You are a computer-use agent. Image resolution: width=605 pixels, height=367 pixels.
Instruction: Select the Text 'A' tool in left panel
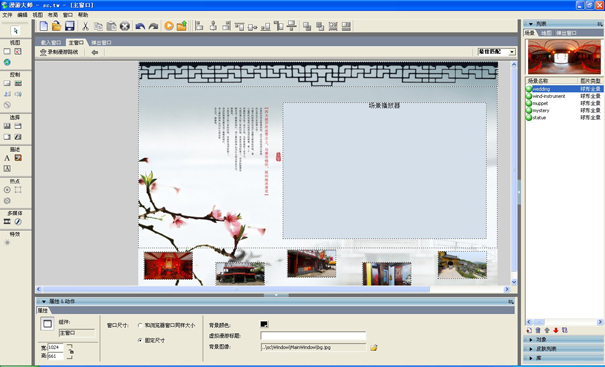7,158
